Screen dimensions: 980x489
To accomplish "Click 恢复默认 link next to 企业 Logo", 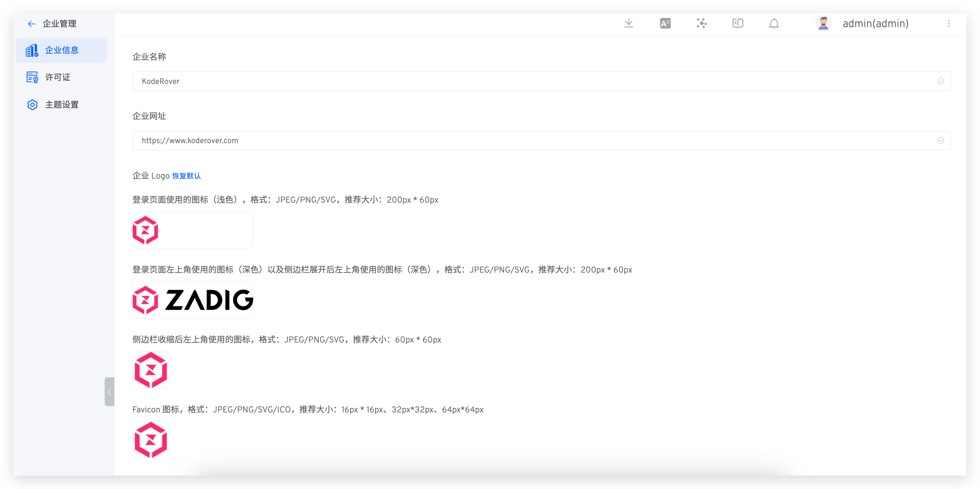I will click(x=186, y=176).
